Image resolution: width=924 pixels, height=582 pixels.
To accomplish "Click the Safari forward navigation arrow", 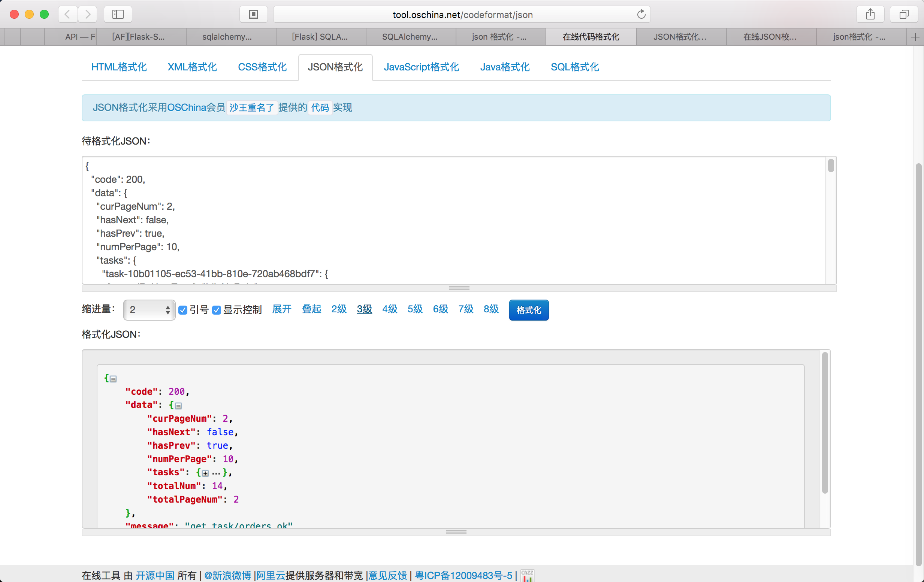I will (88, 15).
